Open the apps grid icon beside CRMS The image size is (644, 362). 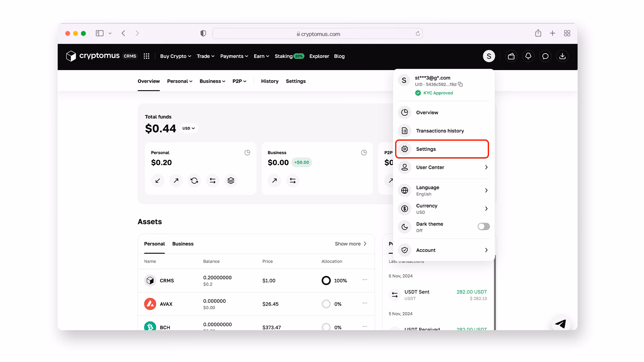click(147, 56)
